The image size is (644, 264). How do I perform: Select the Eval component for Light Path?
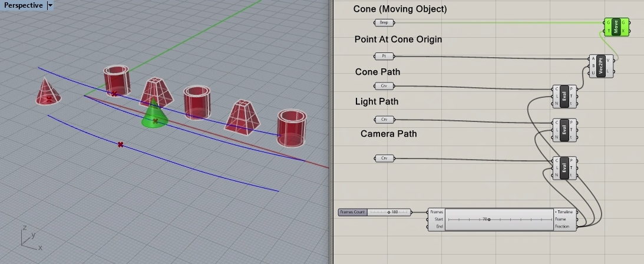coord(564,130)
